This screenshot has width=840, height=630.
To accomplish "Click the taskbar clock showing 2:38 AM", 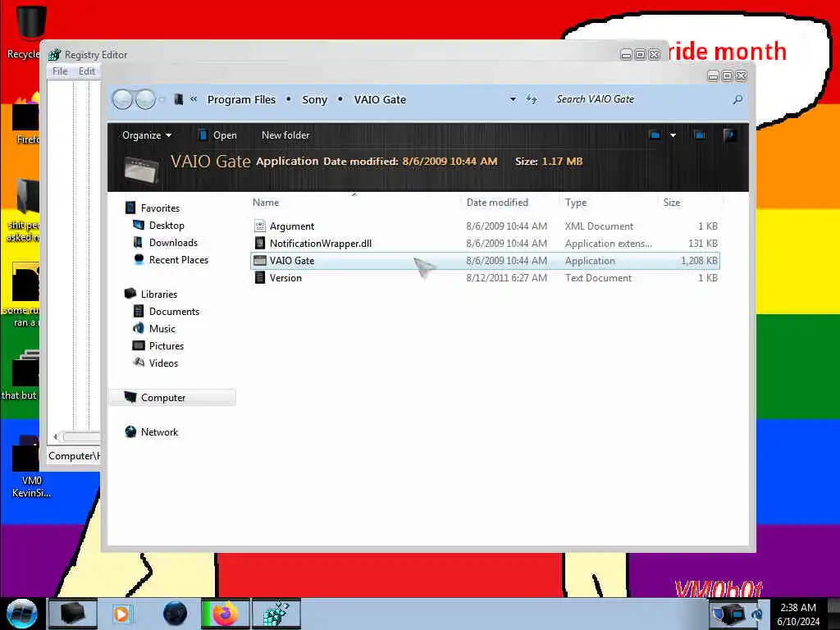I will pos(798,614).
